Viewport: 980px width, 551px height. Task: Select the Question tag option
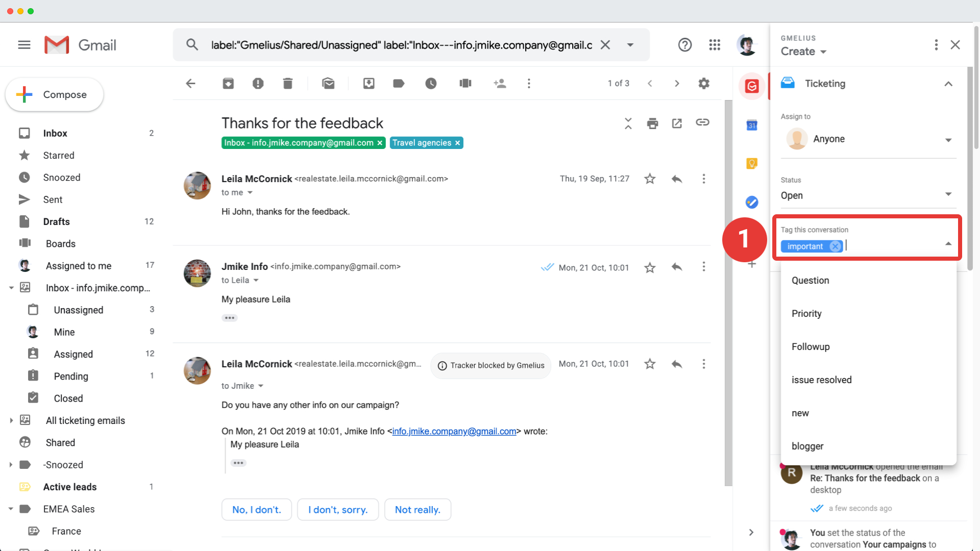(x=868, y=280)
